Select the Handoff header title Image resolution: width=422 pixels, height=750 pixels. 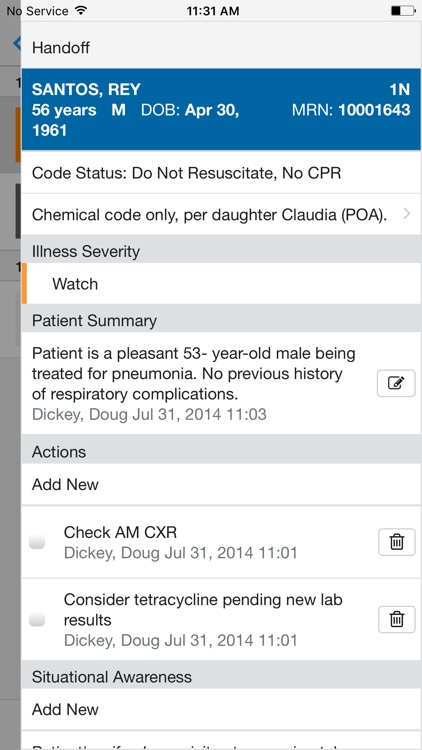[61, 48]
